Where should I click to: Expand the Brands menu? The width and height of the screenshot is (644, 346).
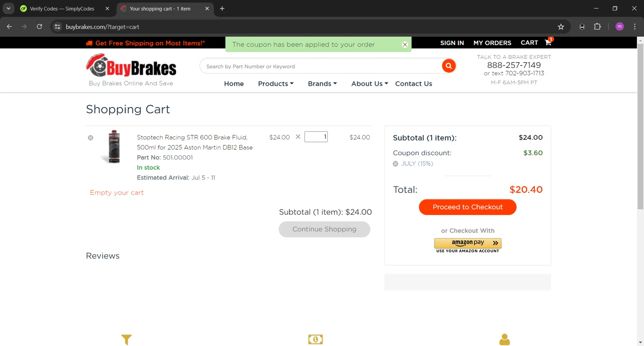click(x=322, y=84)
